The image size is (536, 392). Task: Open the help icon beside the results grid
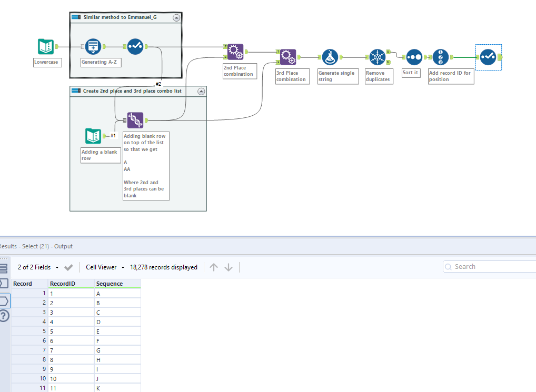(5, 316)
